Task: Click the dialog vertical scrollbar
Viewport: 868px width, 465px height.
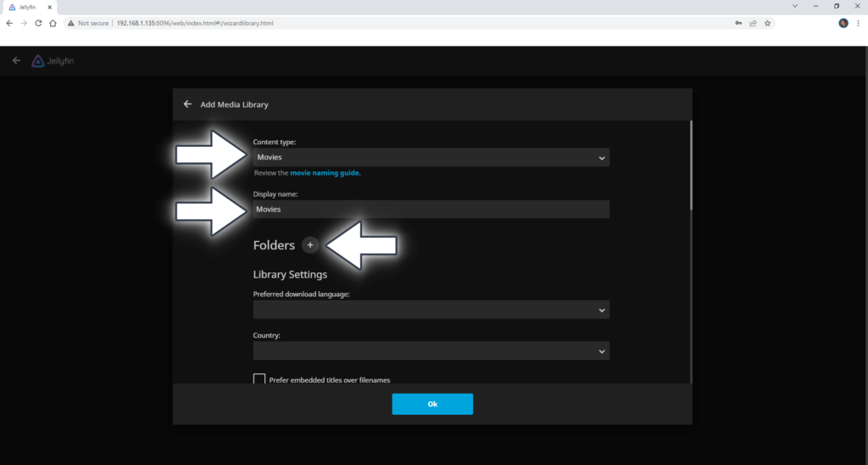Action: click(691, 165)
